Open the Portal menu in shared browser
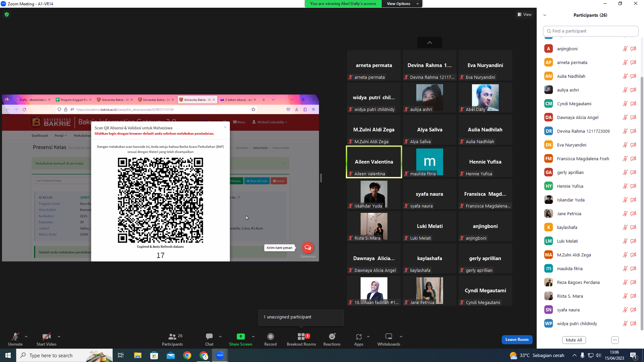 tap(61, 136)
